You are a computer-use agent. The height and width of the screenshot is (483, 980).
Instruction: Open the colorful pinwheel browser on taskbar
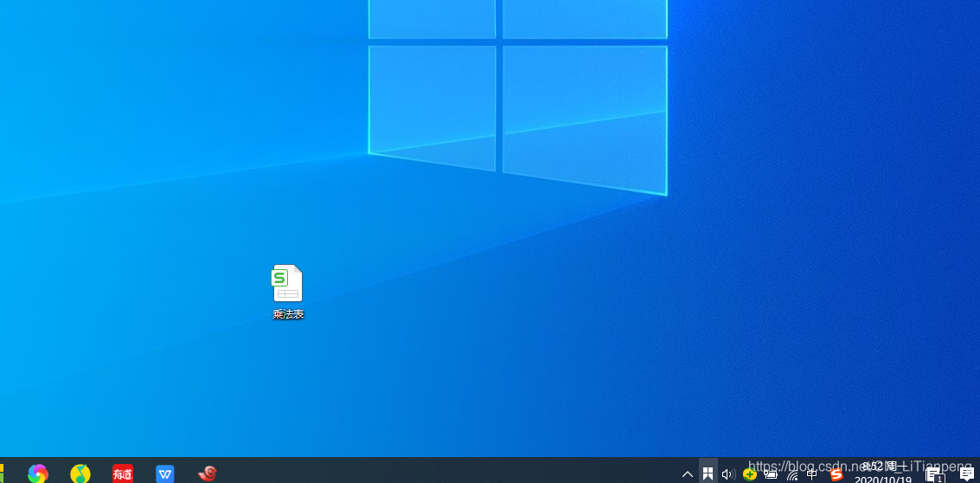pyautogui.click(x=38, y=473)
